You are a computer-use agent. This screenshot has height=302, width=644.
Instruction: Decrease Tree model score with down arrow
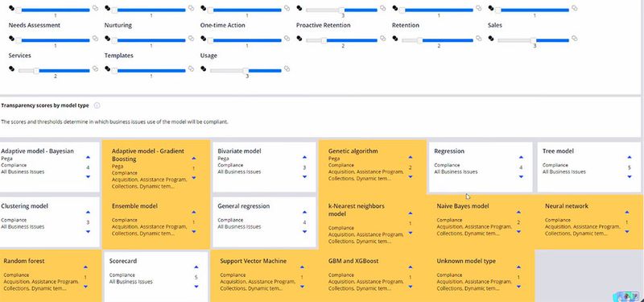[630, 176]
